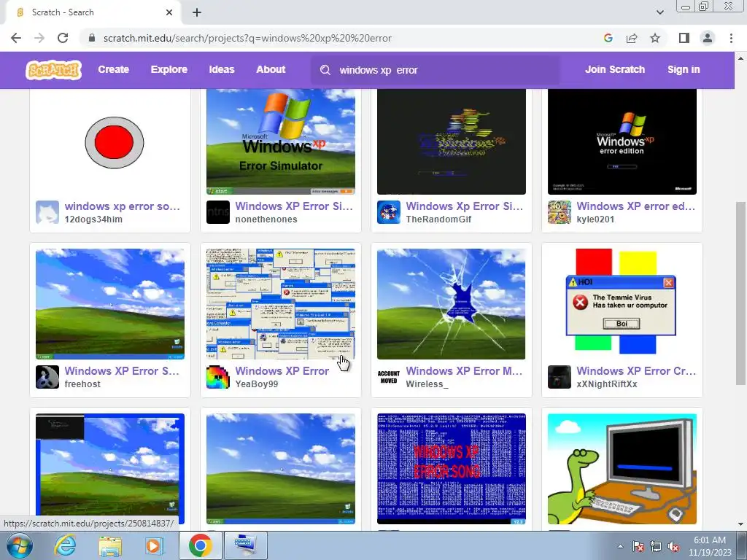Click scrollbar down arrow
Viewport: 747px width, 560px height.
tap(740, 524)
